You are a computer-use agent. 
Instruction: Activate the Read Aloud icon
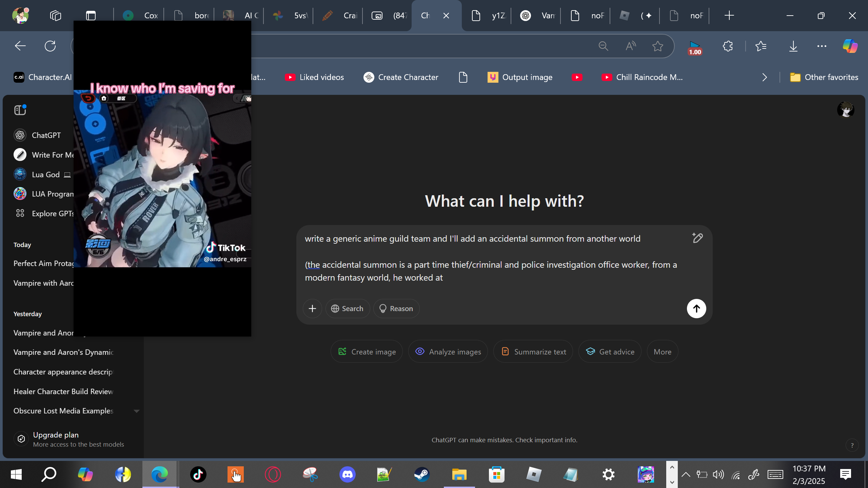[x=631, y=46]
